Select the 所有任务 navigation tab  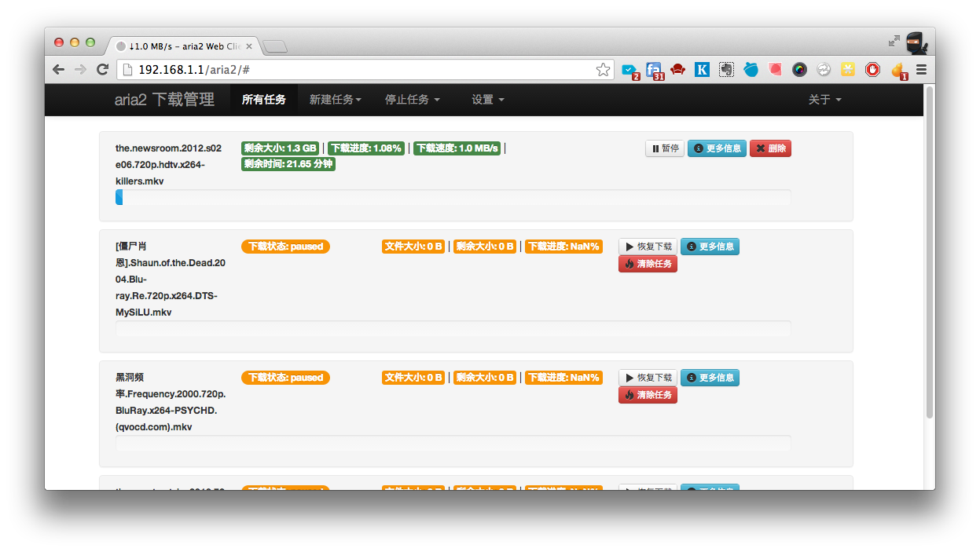point(263,100)
